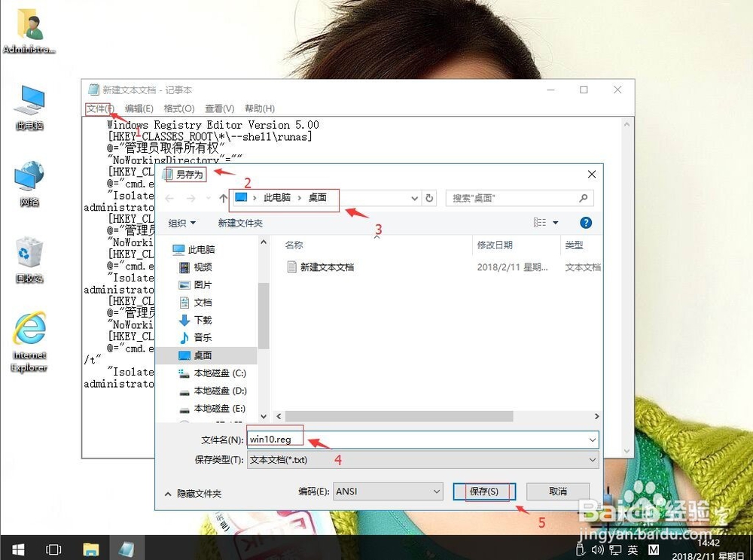Maximize the Notepad window

[584, 90]
